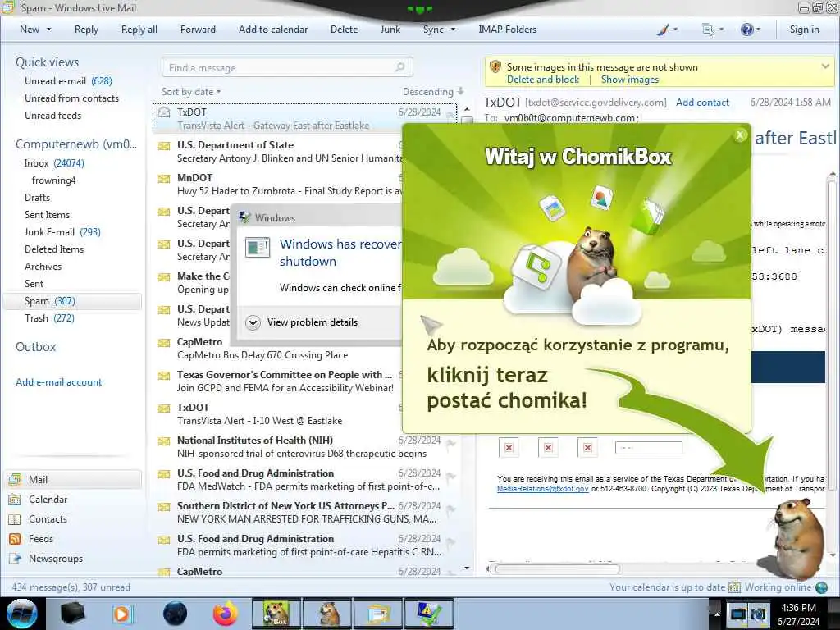The height and width of the screenshot is (630, 840).
Task: Open IMAP Folders
Action: tap(507, 30)
